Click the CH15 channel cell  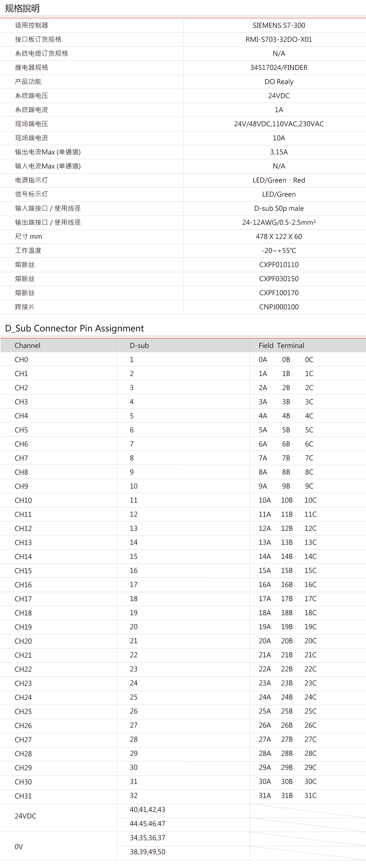[23, 571]
